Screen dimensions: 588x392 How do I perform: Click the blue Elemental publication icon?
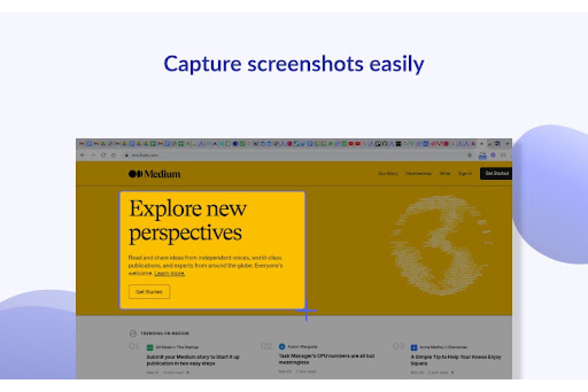(x=414, y=347)
